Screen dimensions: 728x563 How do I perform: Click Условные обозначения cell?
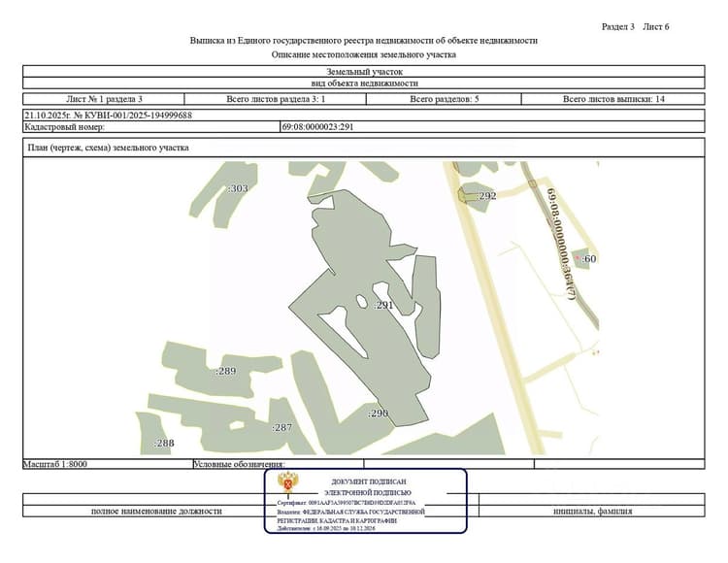279,464
